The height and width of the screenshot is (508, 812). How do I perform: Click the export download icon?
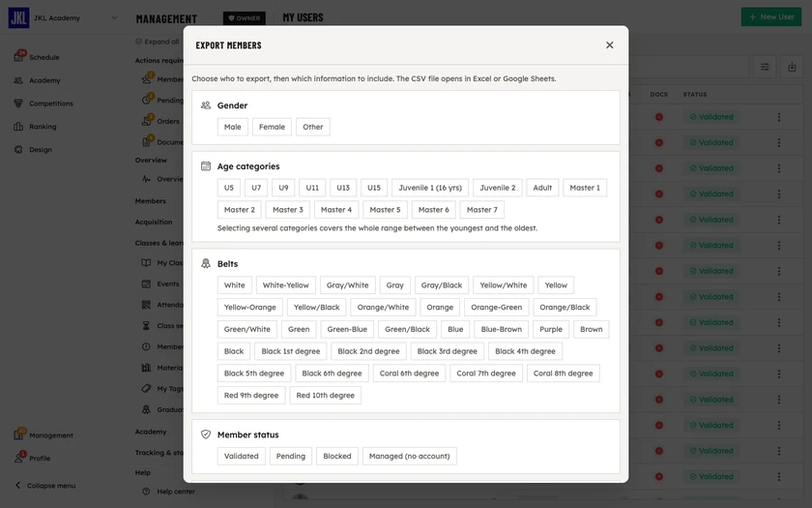coord(792,67)
